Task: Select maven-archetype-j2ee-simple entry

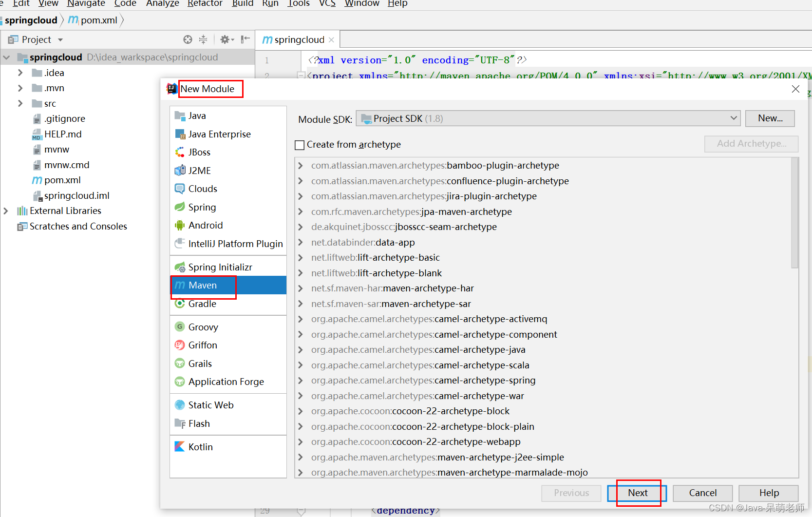Action: tap(437, 457)
